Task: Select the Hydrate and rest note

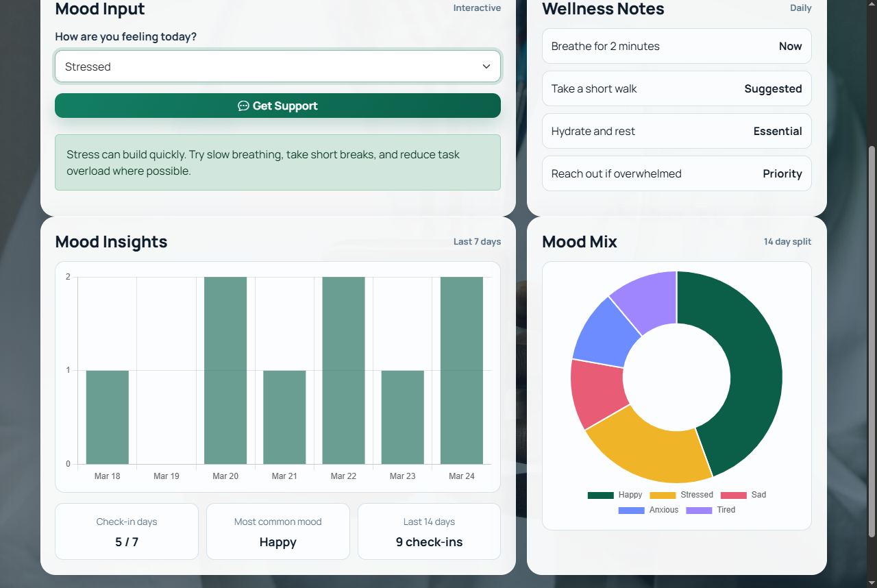Action: (x=677, y=131)
